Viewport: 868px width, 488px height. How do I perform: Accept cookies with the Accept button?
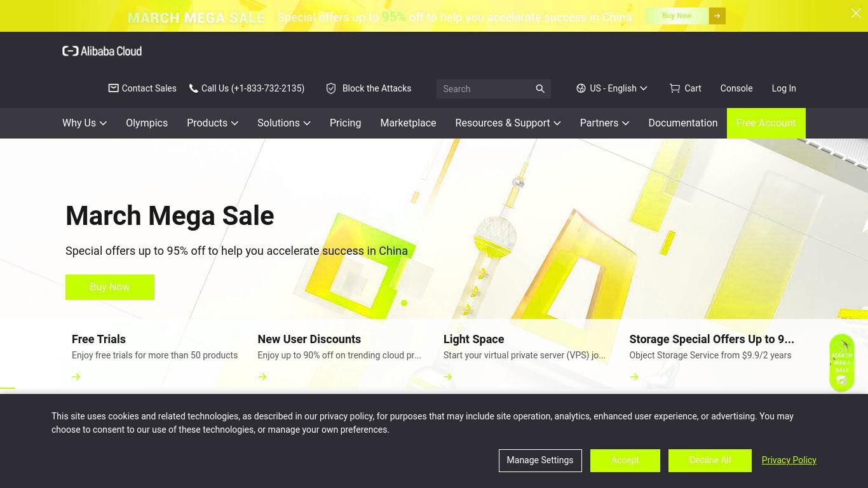pos(625,460)
